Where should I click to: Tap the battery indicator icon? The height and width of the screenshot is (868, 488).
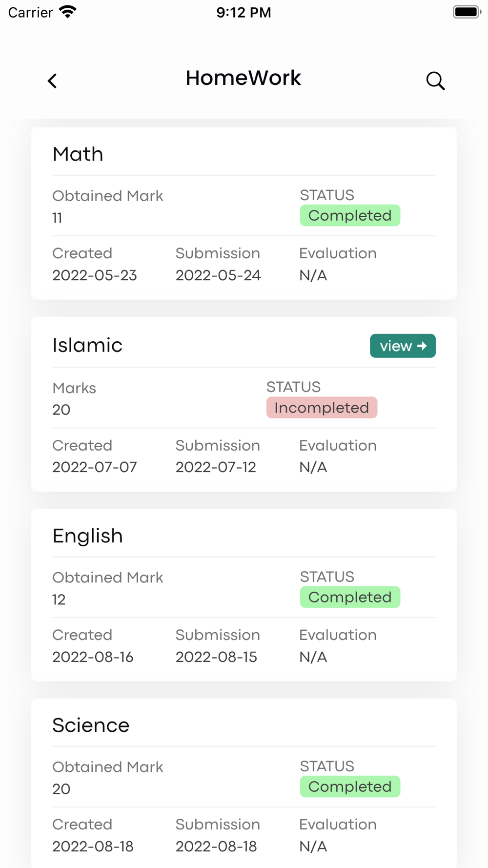pos(467,12)
